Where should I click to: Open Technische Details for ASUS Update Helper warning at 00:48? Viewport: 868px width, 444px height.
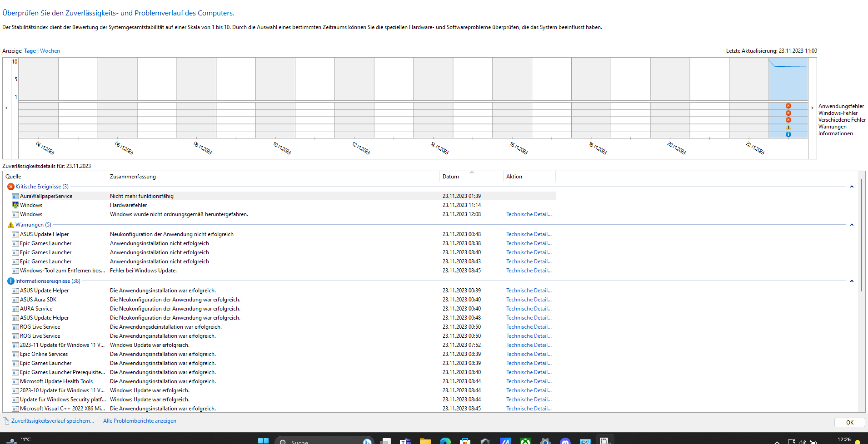click(x=529, y=234)
